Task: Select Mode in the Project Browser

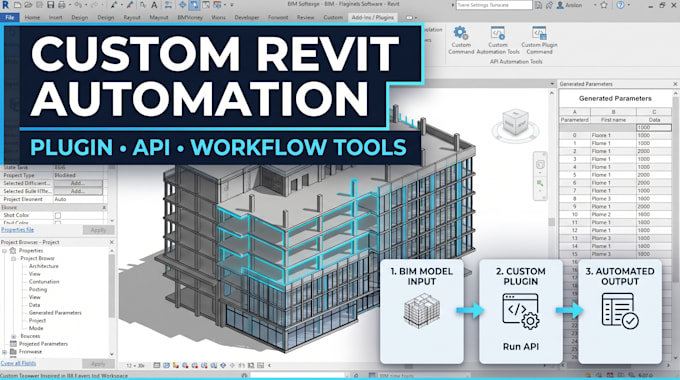Action: 36,328
